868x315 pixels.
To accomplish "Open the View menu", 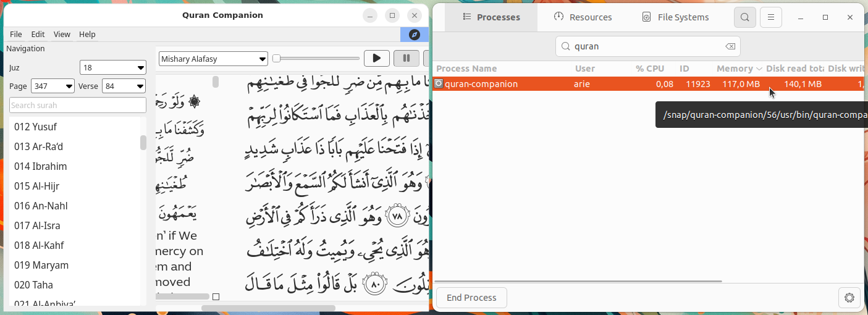I will (x=62, y=35).
